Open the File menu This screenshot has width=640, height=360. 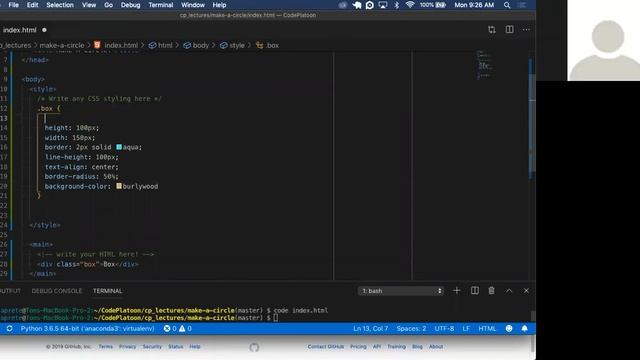pos(13,5)
